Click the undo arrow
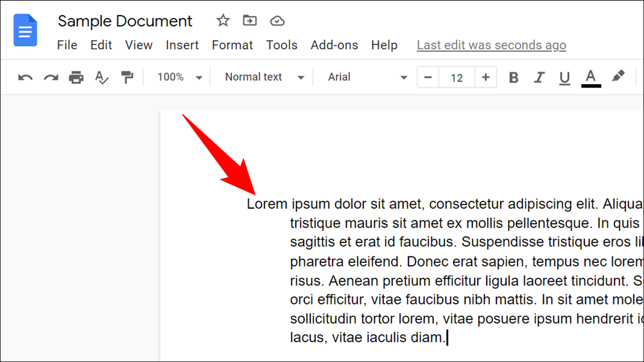 tap(25, 77)
